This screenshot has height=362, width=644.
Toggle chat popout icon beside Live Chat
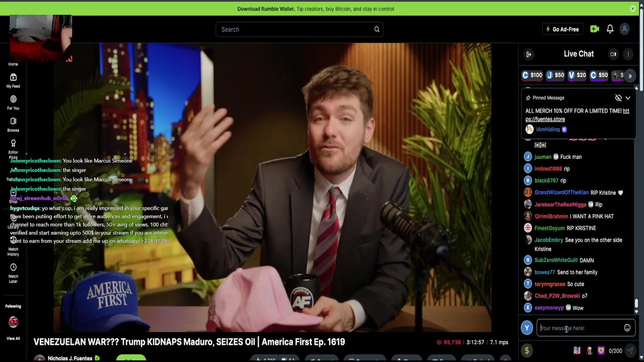pos(613,54)
